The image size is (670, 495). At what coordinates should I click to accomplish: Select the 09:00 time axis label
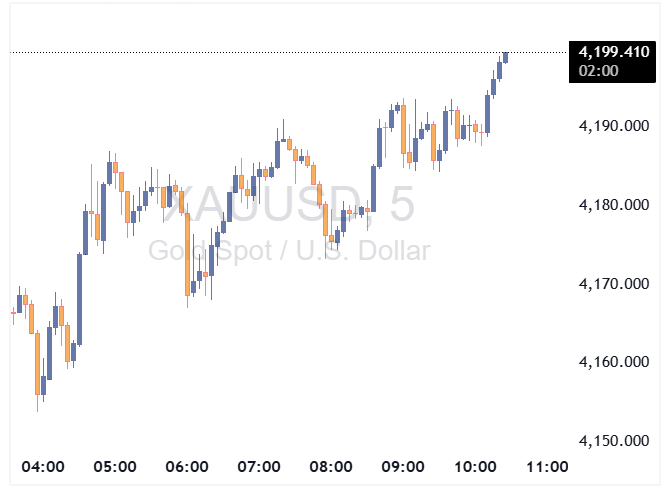[403, 467]
